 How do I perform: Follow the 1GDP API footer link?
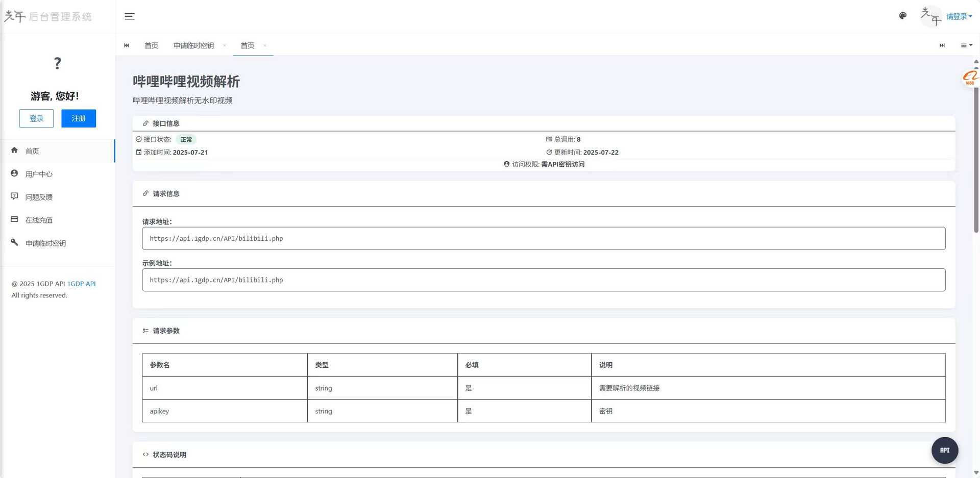pyautogui.click(x=82, y=284)
